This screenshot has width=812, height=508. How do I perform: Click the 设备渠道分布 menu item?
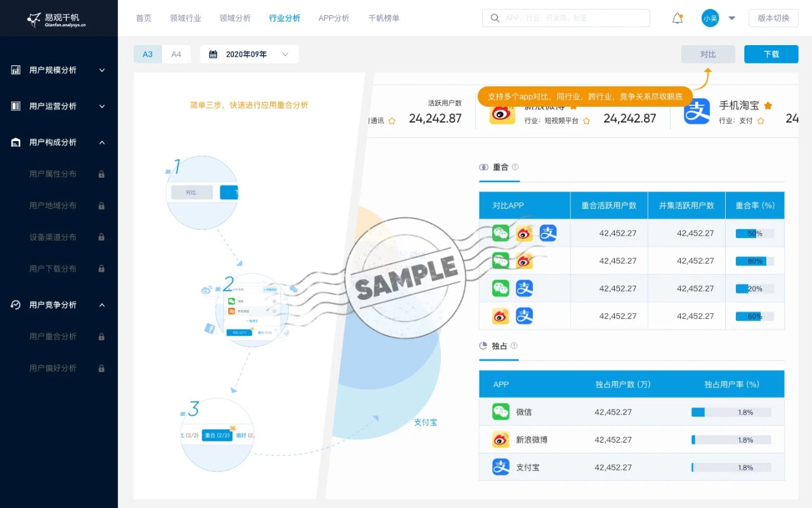pyautogui.click(x=53, y=237)
